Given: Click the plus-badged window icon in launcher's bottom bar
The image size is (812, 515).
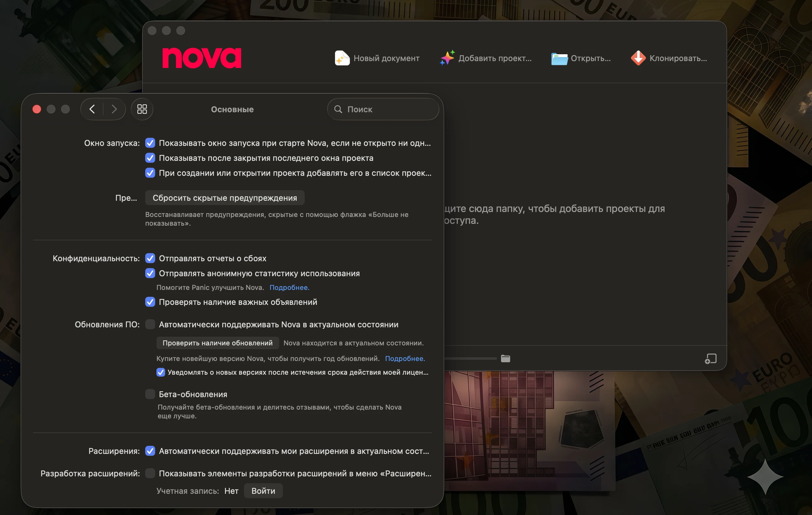Looking at the screenshot, I should click(x=710, y=359).
